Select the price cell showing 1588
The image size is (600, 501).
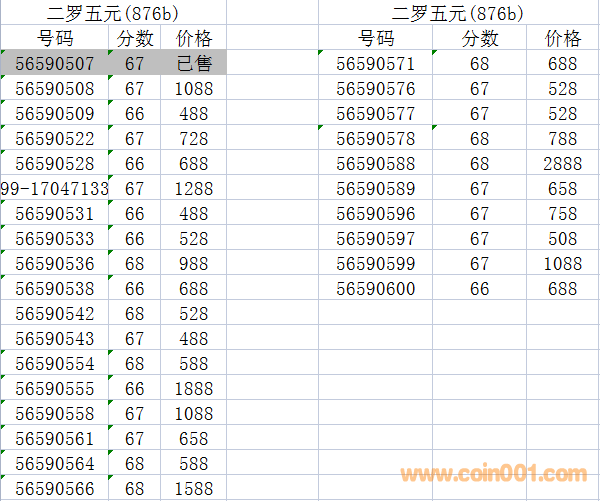(193, 489)
